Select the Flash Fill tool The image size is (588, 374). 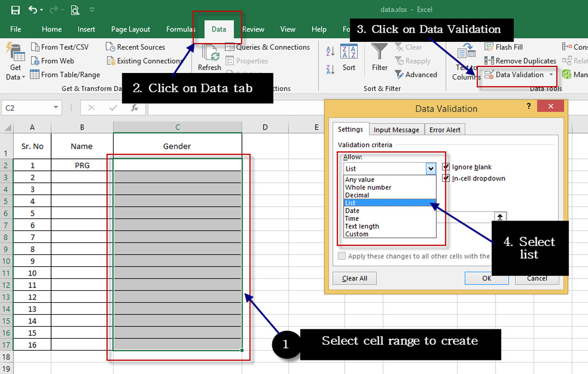tap(504, 47)
